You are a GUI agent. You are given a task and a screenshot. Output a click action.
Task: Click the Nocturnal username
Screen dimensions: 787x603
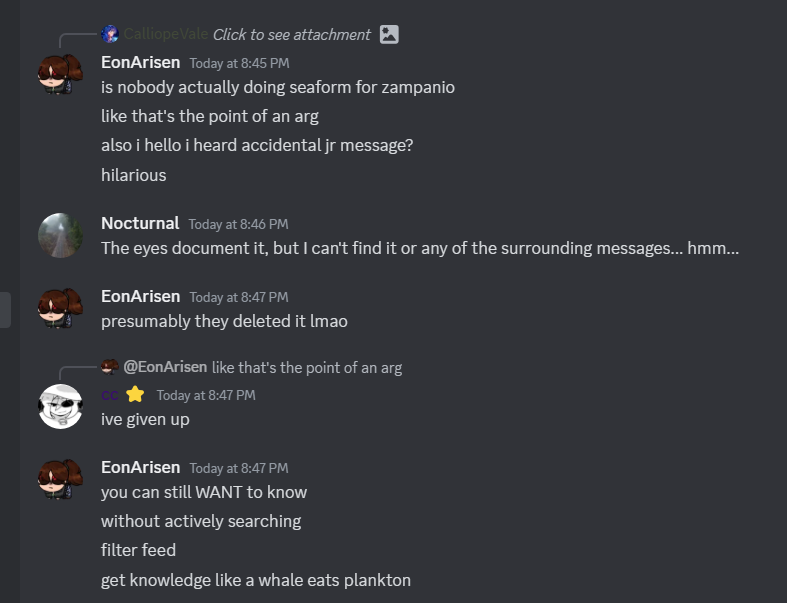point(140,223)
